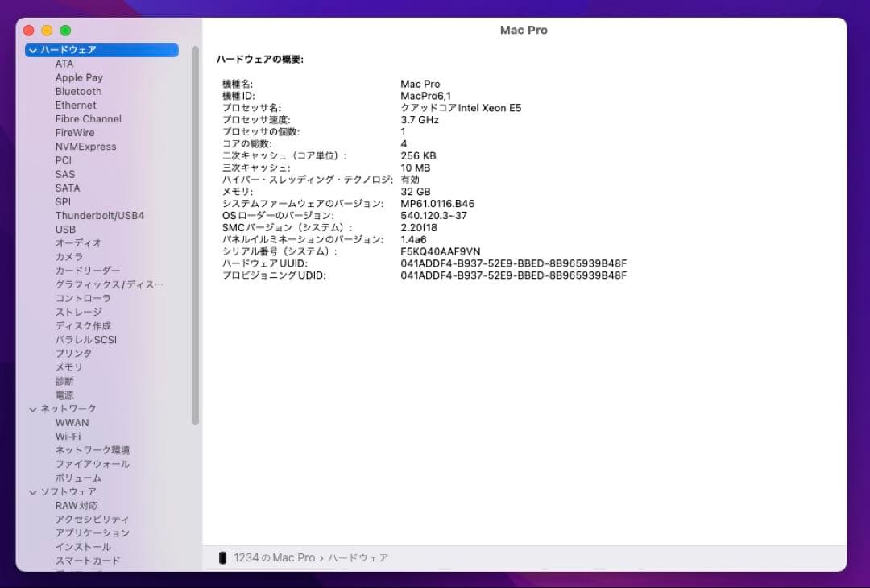Select the USB sidebar item
This screenshot has width=870, height=588.
click(65, 230)
